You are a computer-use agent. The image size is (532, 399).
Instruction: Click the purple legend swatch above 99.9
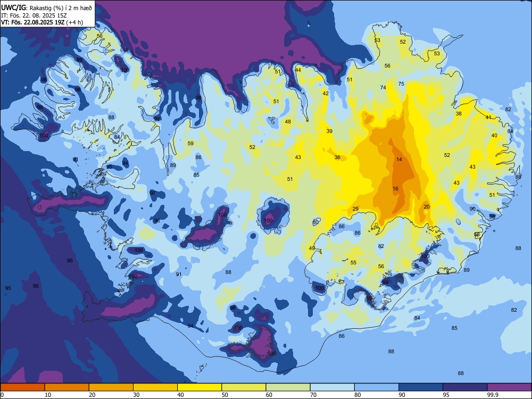pos(509,387)
